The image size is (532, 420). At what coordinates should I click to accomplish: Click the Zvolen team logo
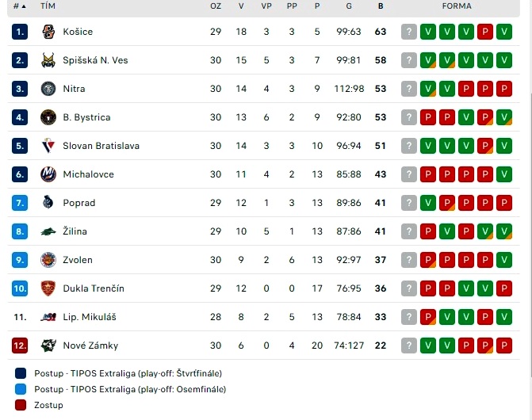(x=48, y=260)
